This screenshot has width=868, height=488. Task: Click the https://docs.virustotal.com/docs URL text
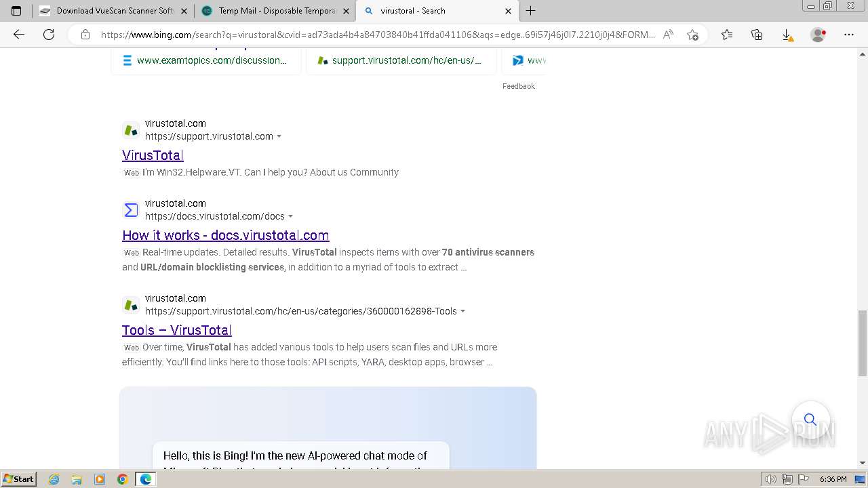tap(215, 216)
